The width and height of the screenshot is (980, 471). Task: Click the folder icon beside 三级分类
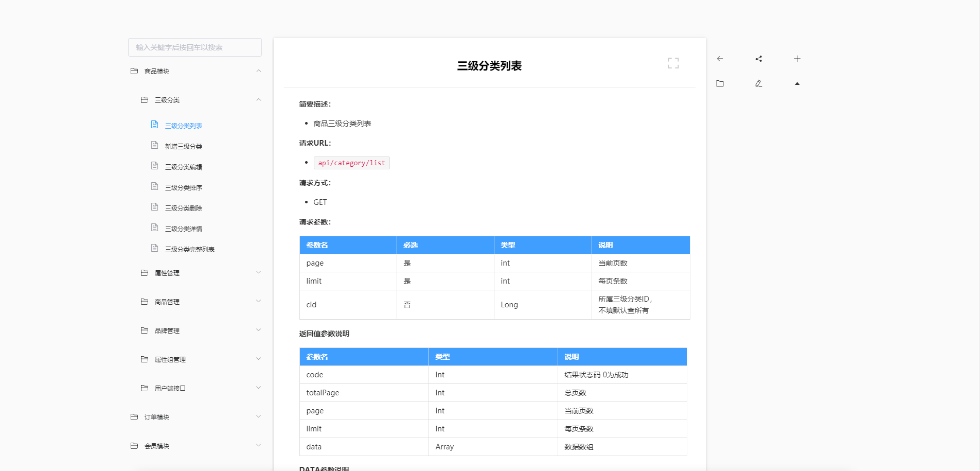pos(145,100)
